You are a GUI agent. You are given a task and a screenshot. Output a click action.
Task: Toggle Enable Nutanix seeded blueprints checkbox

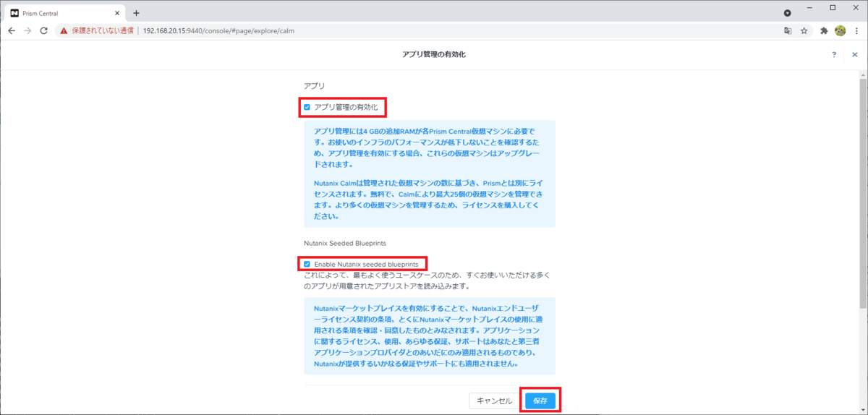pyautogui.click(x=307, y=264)
